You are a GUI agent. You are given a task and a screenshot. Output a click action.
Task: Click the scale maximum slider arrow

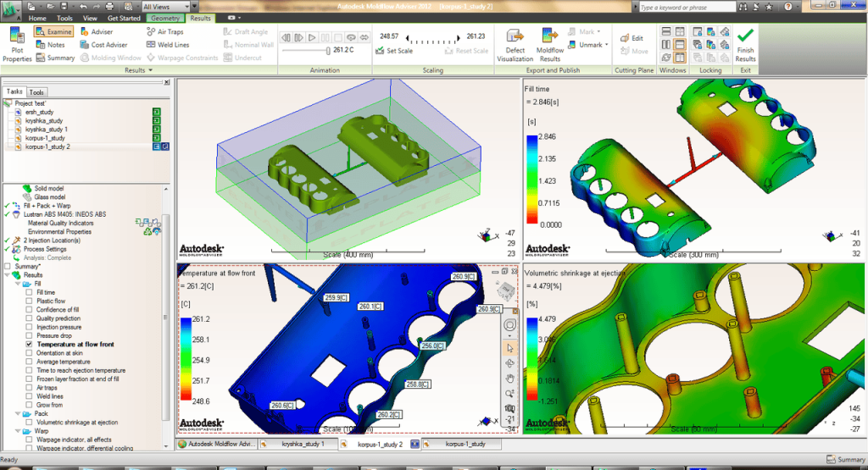(458, 38)
